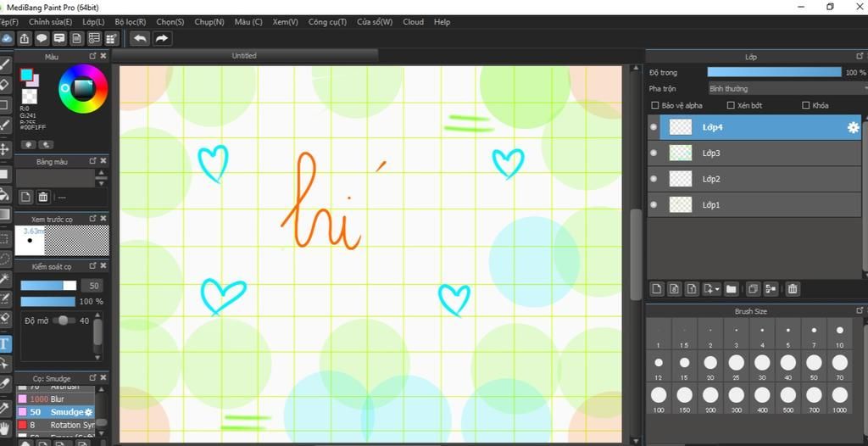This screenshot has width=868, height=446.
Task: Toggle the Xén bớt checkbox
Action: (x=731, y=105)
